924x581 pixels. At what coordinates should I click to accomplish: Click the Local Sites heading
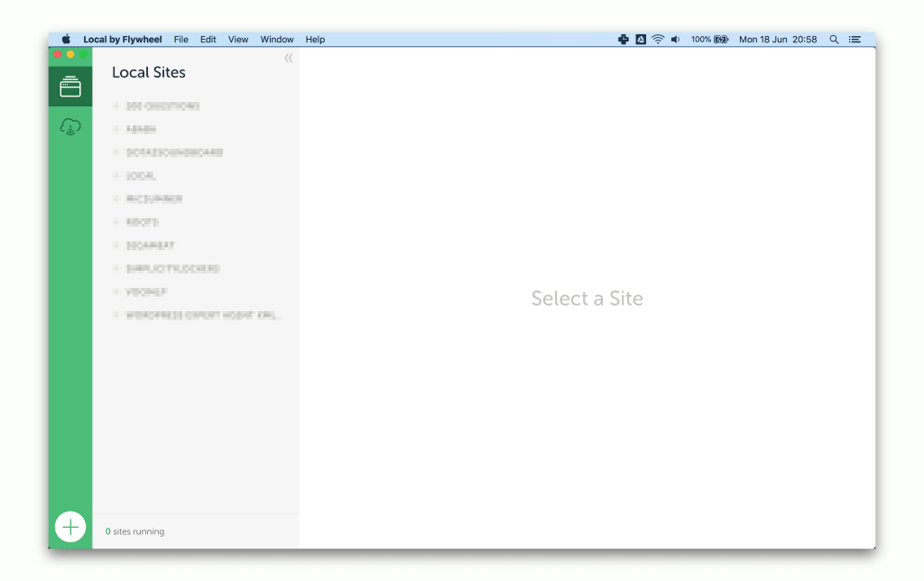(149, 72)
